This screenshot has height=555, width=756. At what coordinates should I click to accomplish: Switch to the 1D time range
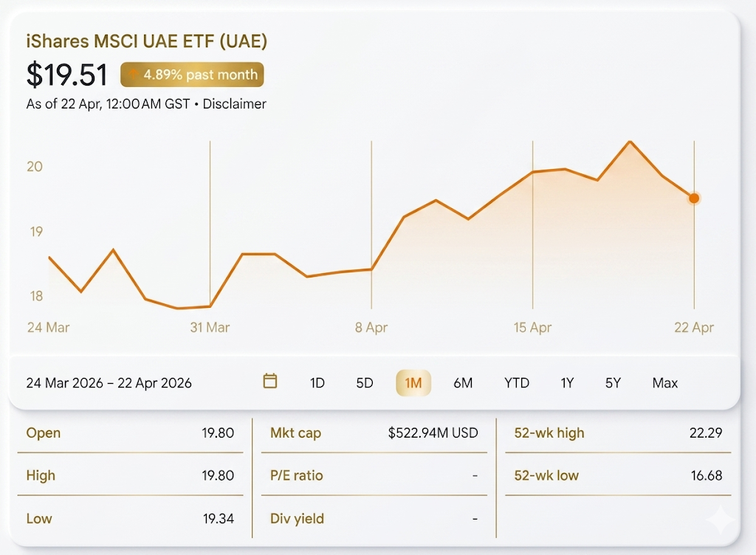click(317, 383)
